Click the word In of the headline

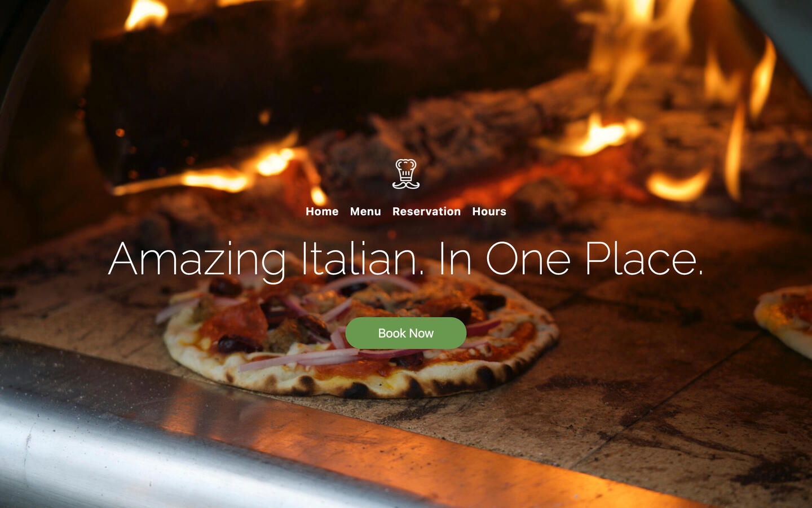(456, 259)
